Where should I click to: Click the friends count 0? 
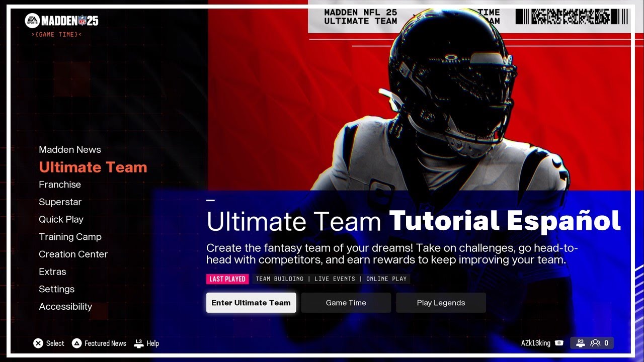pos(606,343)
